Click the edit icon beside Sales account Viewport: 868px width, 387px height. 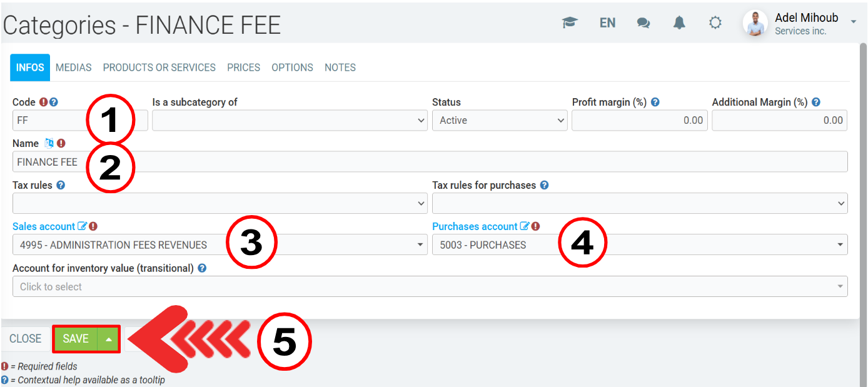click(x=82, y=226)
